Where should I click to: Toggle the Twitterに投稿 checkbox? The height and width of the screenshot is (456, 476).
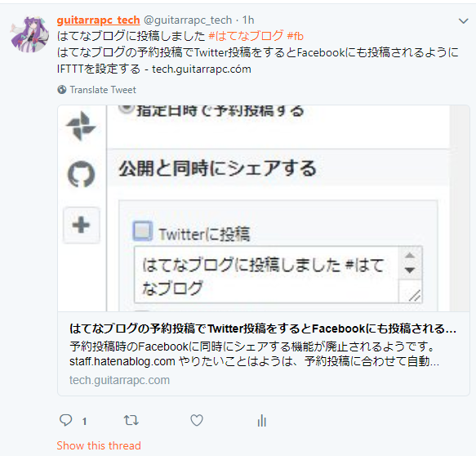[x=143, y=231]
